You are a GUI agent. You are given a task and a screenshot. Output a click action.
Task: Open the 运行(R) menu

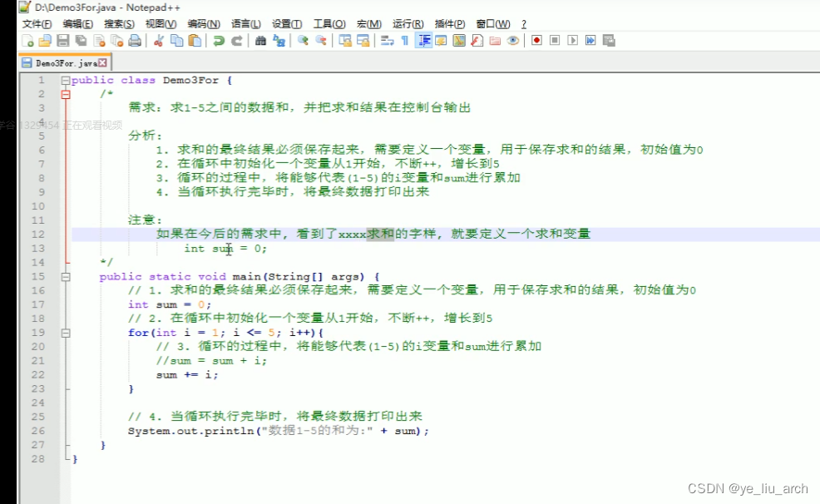tap(408, 24)
